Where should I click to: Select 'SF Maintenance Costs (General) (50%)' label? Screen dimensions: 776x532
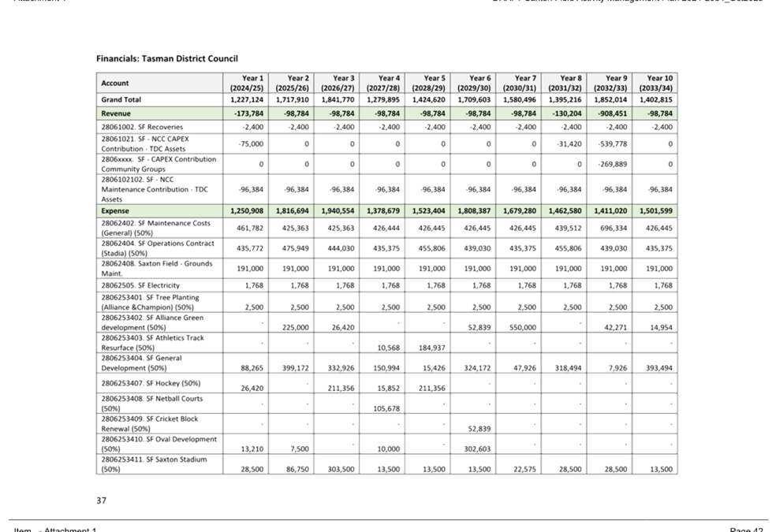pyautogui.click(x=156, y=228)
